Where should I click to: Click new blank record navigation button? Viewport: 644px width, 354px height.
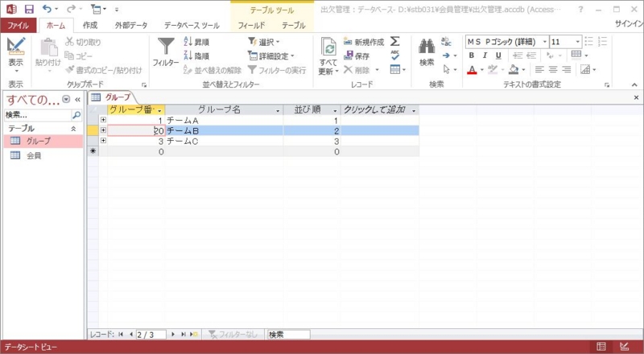tap(194, 335)
